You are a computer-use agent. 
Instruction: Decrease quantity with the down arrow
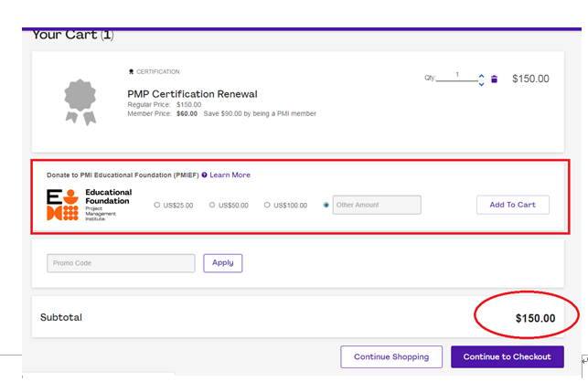click(x=482, y=84)
